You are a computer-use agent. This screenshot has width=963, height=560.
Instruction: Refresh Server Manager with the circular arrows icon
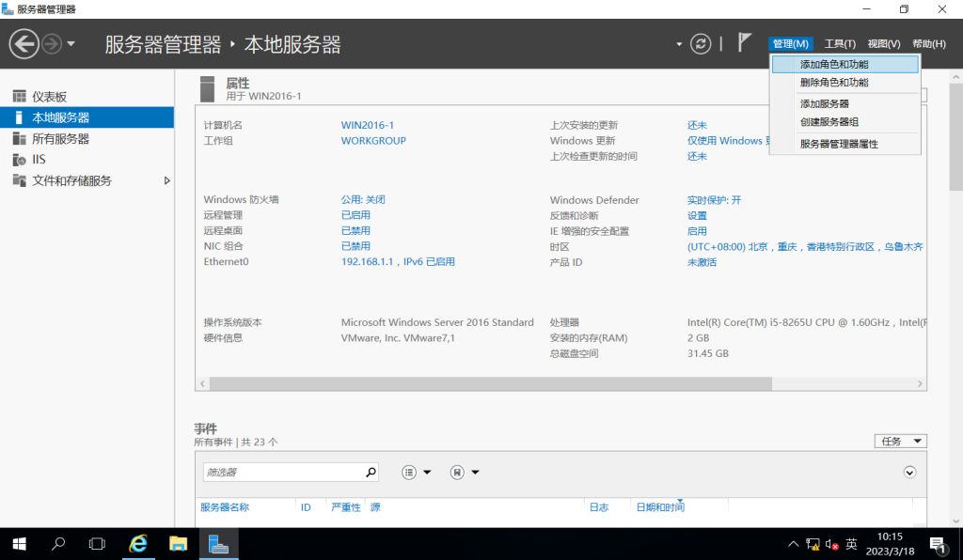pos(700,43)
